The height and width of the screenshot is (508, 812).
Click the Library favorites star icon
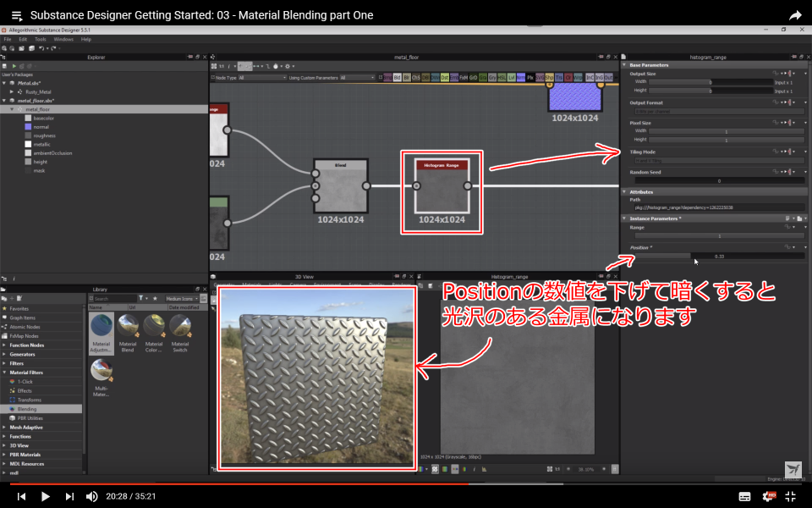[155, 299]
